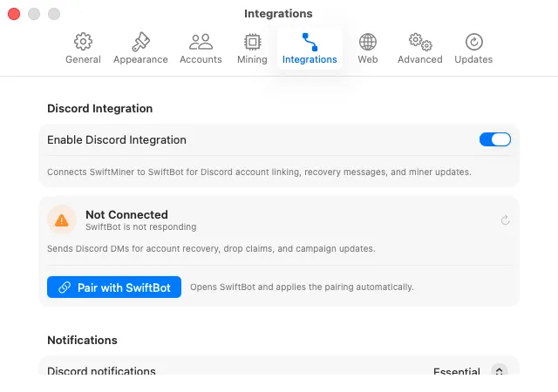The image size is (558, 392).
Task: Click the Discord notifications label
Action: tap(101, 370)
